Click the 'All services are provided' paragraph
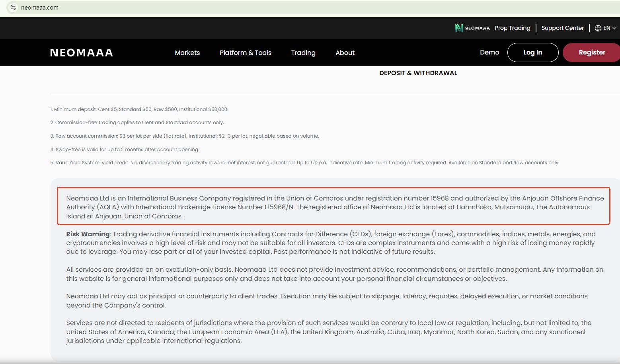This screenshot has width=620, height=364. pyautogui.click(x=335, y=274)
